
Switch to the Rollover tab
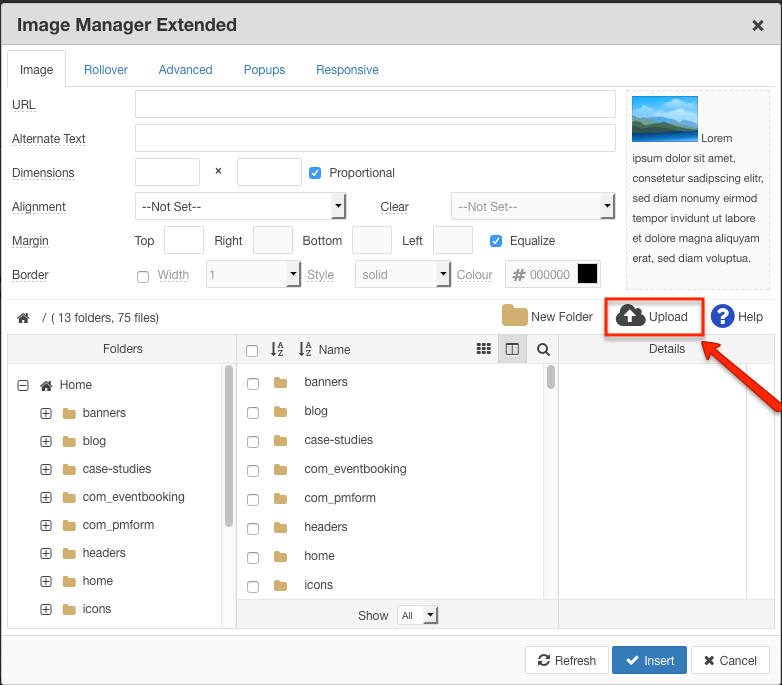click(x=105, y=70)
